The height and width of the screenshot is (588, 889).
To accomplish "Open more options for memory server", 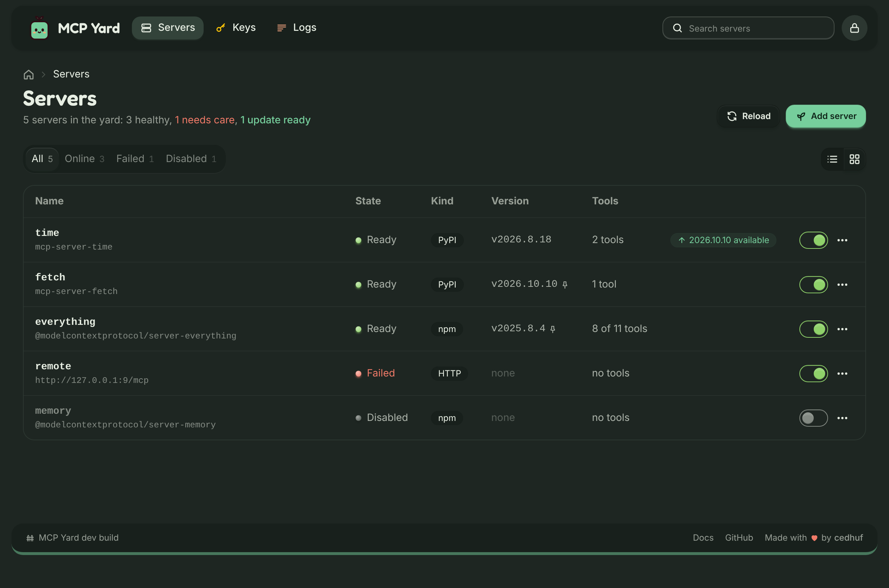I will coord(842,418).
